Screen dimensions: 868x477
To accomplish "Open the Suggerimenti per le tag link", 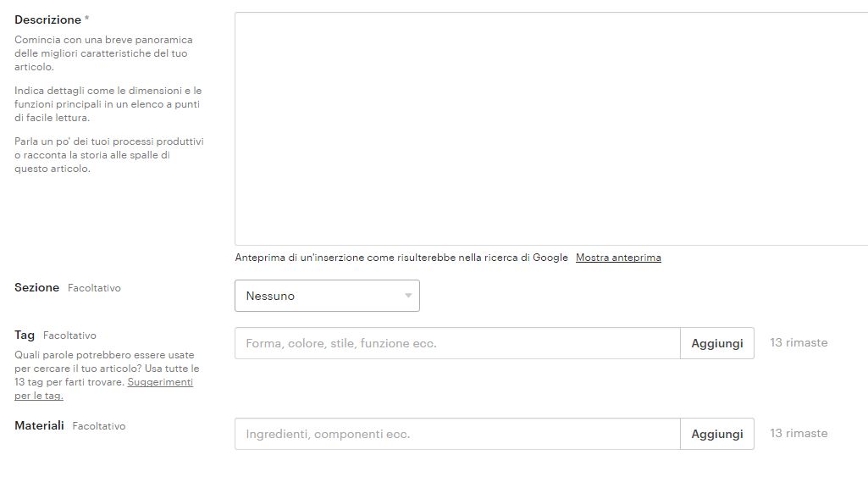I will pyautogui.click(x=159, y=382).
